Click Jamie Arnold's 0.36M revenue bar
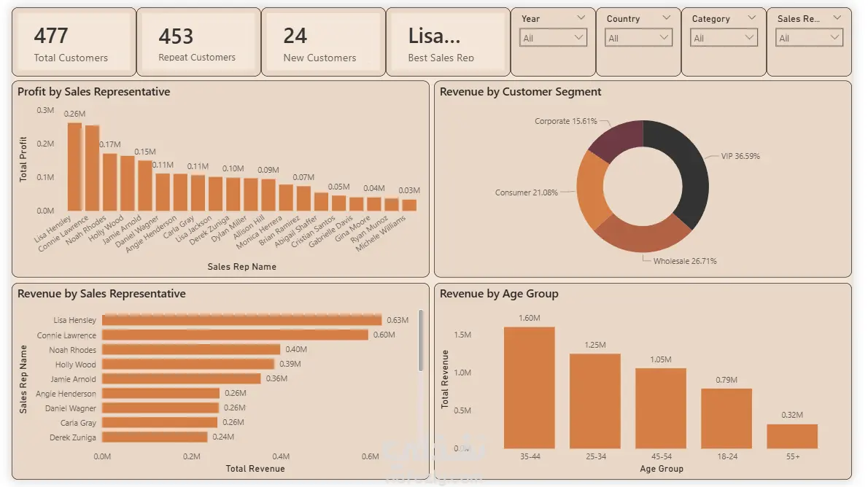Viewport: 868px width, 487px height. point(182,378)
